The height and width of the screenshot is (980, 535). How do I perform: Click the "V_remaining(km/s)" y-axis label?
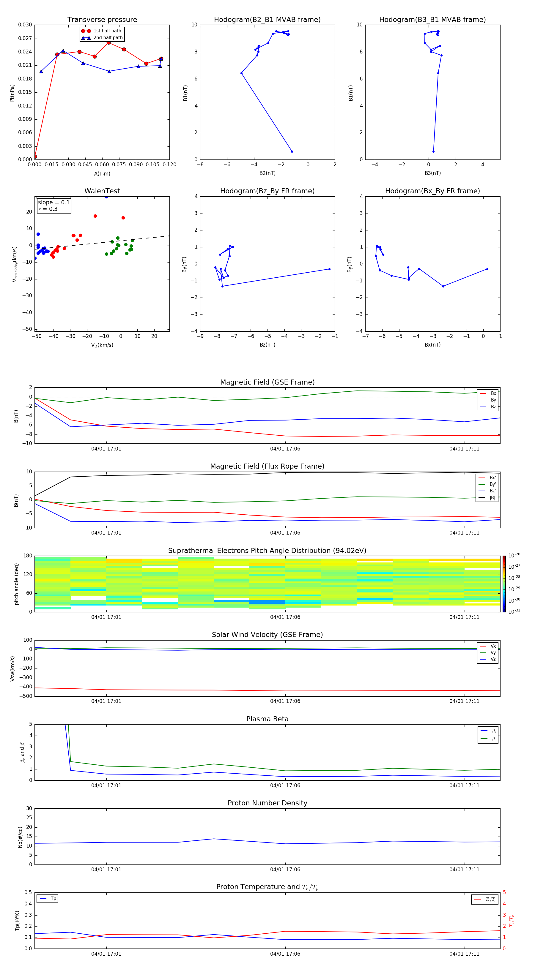(x=15, y=264)
